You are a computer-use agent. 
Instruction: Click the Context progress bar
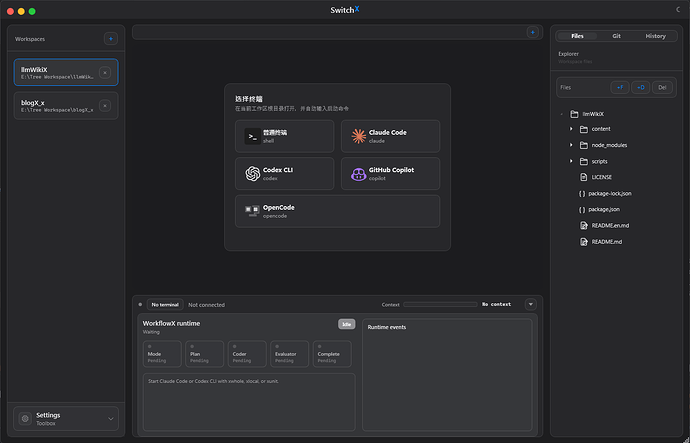pos(440,304)
